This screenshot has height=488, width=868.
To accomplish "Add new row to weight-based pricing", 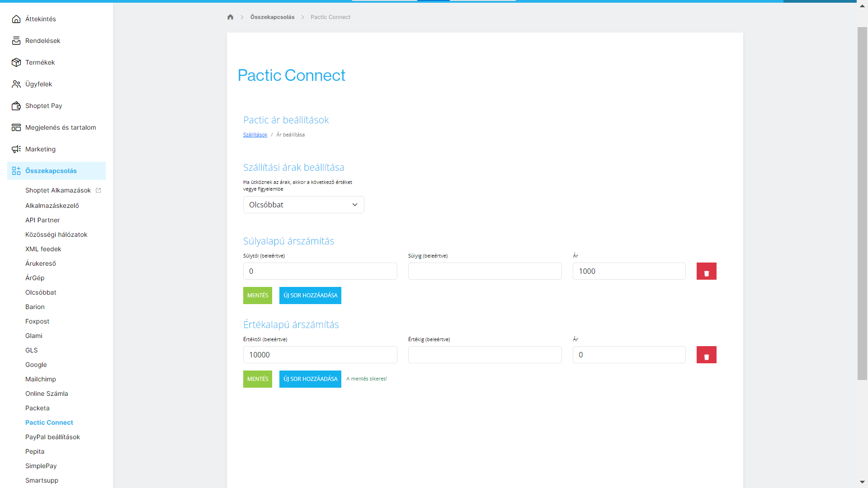I will 310,296.
